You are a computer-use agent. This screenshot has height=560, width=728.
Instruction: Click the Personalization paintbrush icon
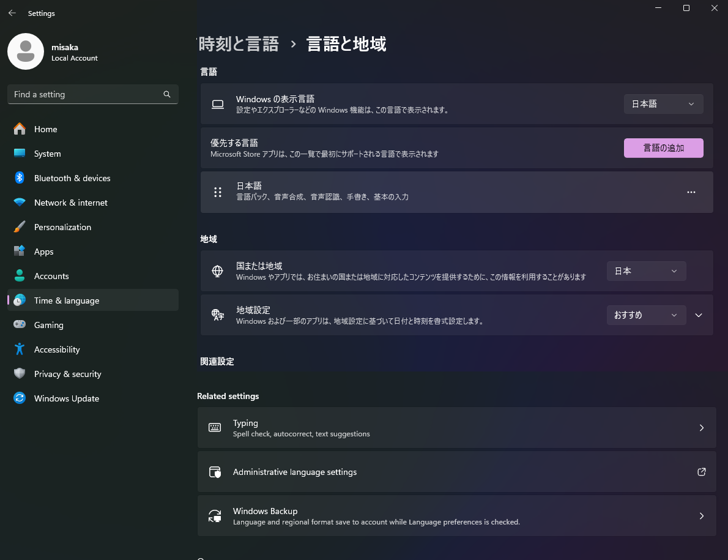[20, 227]
